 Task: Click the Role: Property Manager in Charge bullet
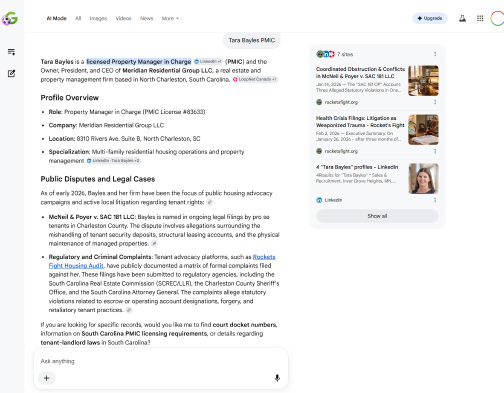tap(127, 112)
